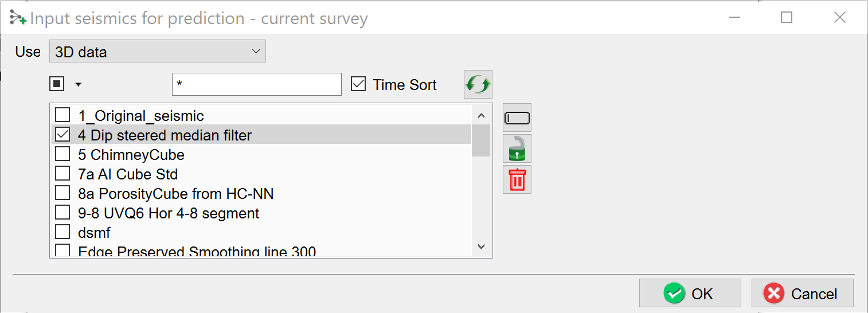Expand the arrow next to select-all checkbox

coord(79,85)
